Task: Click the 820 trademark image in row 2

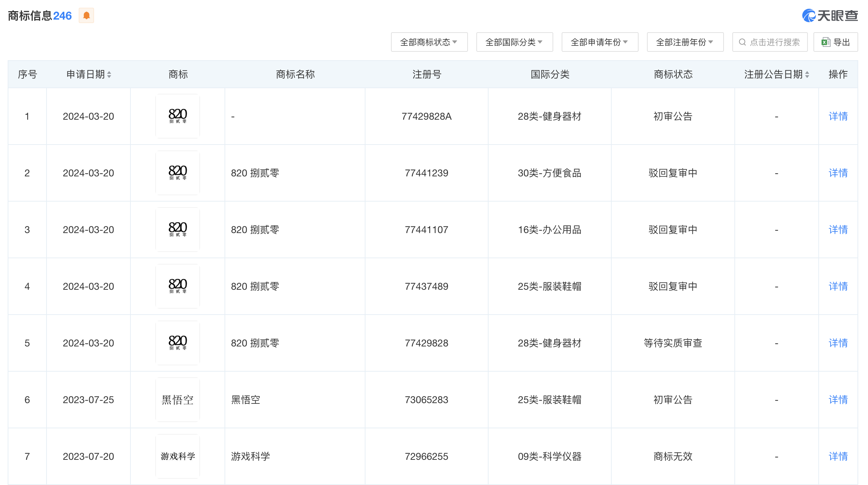Action: pyautogui.click(x=178, y=173)
